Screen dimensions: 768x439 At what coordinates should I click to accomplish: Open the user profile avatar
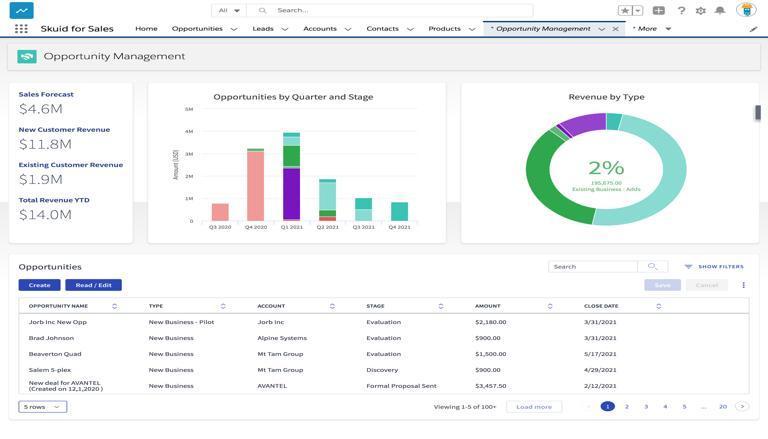coord(746,10)
